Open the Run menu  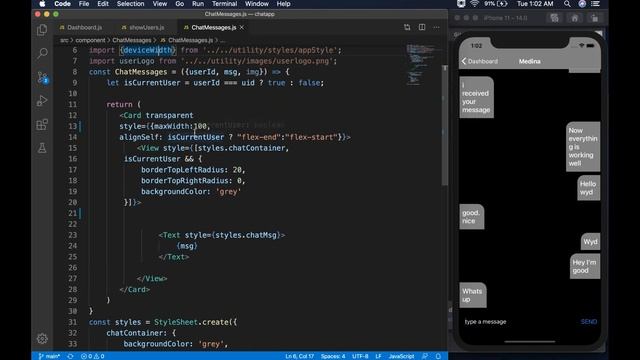(x=198, y=4)
